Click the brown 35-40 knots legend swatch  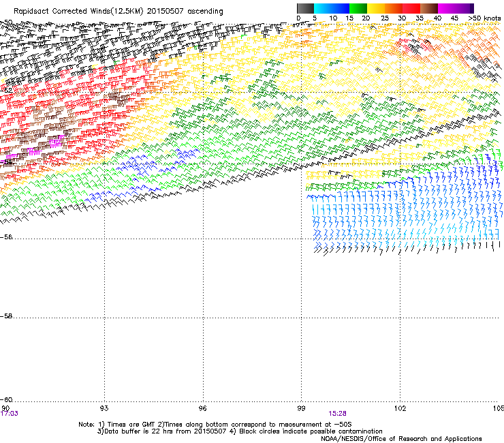pos(429,8)
